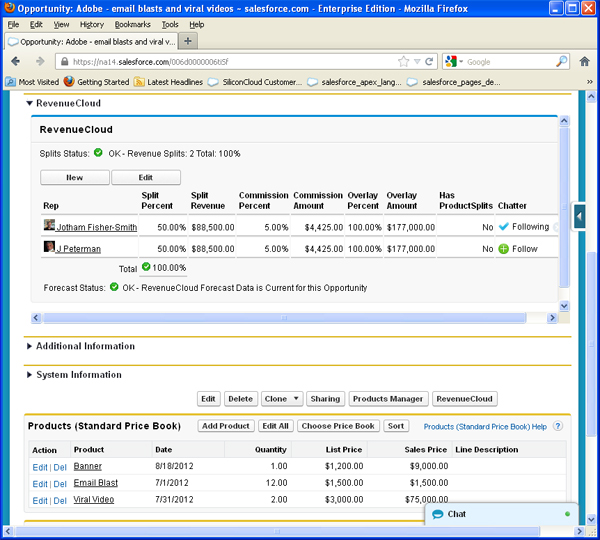Follow J Peterman via green plus
This screenshot has height=540, width=600.
504,249
